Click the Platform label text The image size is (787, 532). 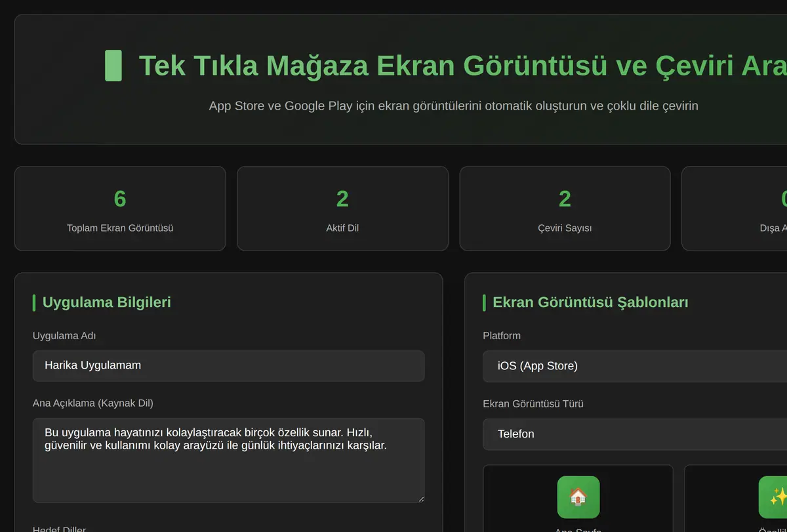[x=502, y=335]
